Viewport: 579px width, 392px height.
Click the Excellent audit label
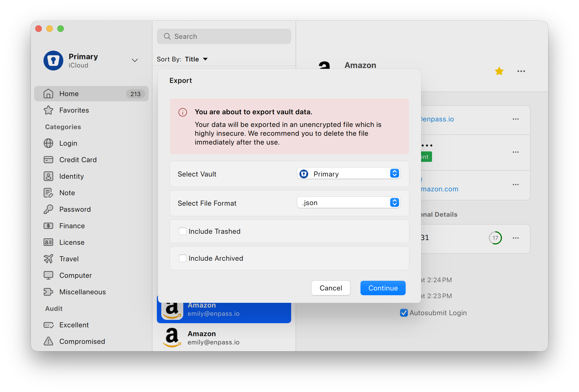point(74,325)
